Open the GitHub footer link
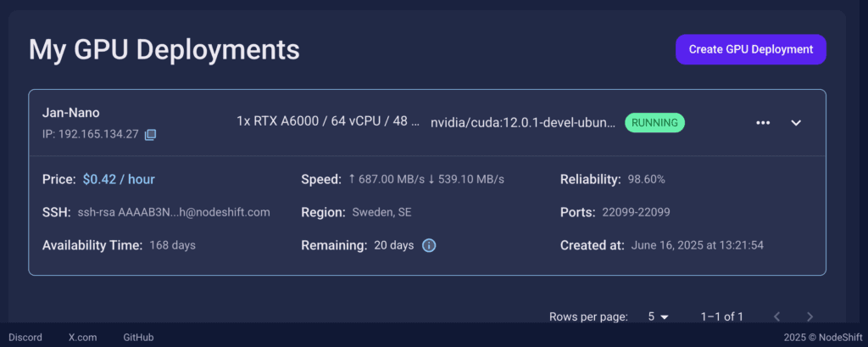 click(x=138, y=337)
